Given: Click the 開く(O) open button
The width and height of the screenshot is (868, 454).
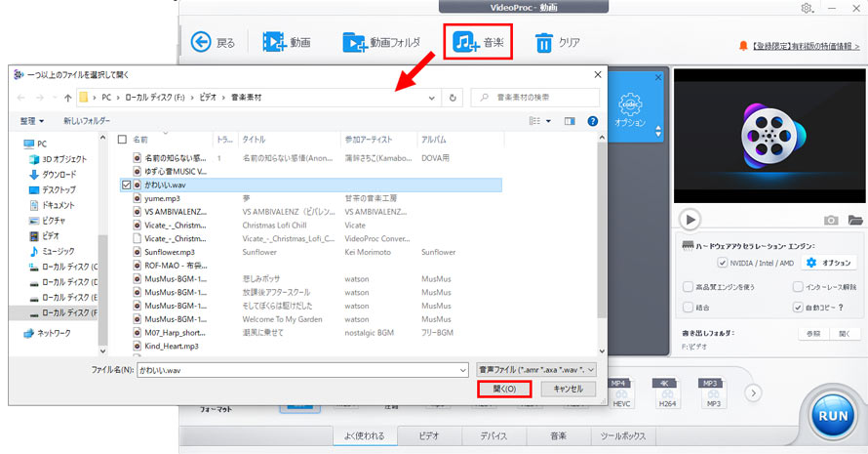Looking at the screenshot, I should pos(504,390).
